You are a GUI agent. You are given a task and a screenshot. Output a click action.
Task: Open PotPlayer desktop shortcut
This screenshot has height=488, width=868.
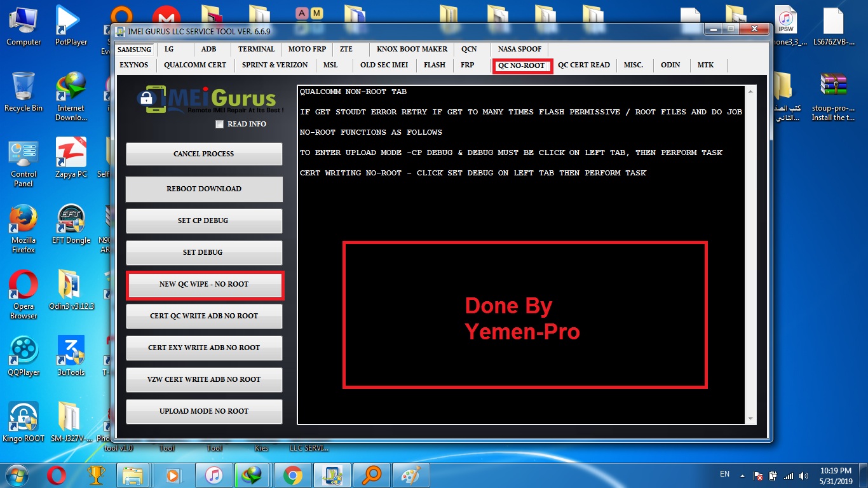pos(71,27)
